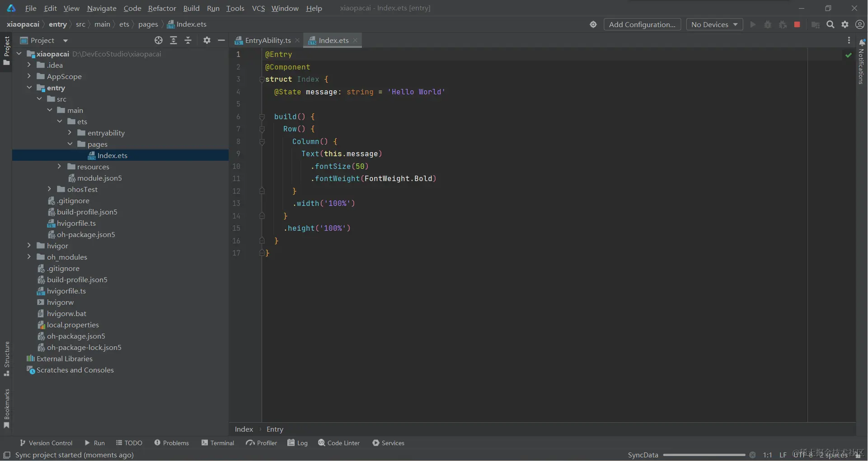Screen dimensions: 868x461
Task: Open the Log tool window
Action: point(298,443)
